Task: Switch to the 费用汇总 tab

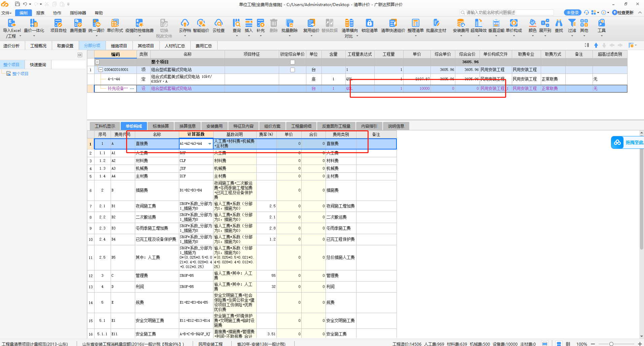Action: tap(204, 46)
